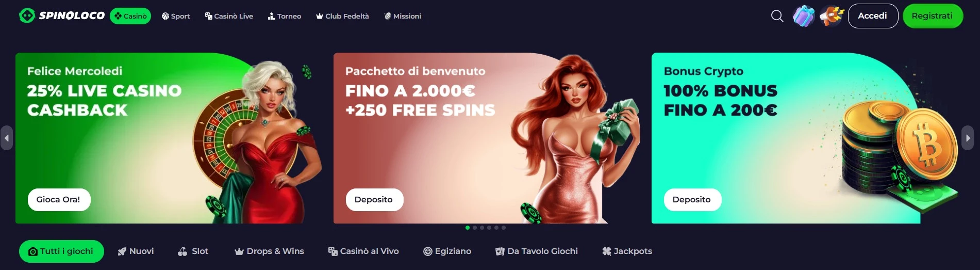Viewport: 980px width, 270px height.
Task: Click Deposito on Bonus Crypto banner
Action: click(x=691, y=200)
